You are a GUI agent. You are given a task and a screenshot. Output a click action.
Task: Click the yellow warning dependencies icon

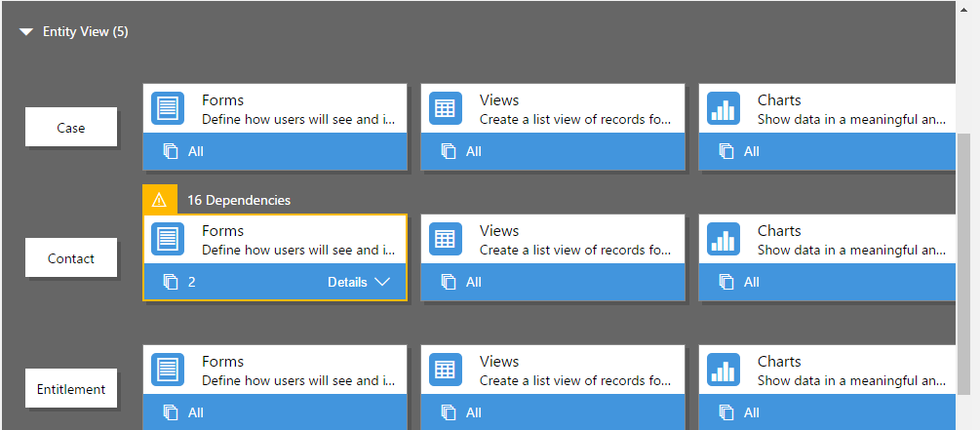pos(159,200)
